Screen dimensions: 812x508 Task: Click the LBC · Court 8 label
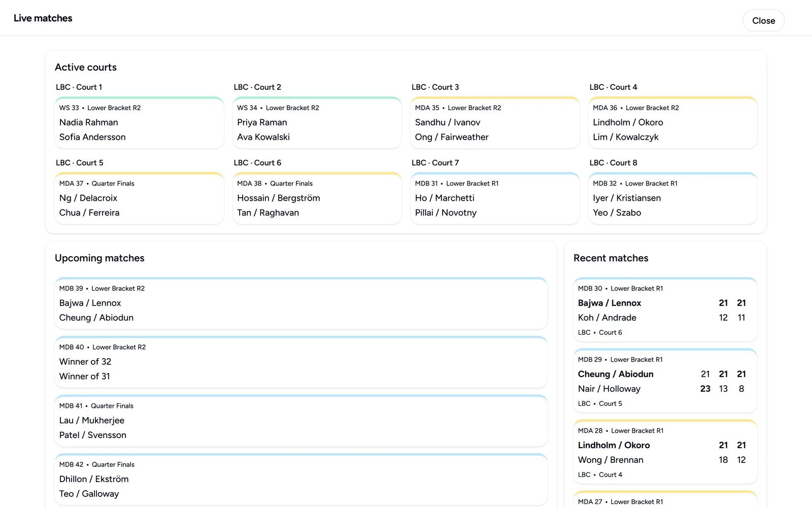tap(614, 163)
